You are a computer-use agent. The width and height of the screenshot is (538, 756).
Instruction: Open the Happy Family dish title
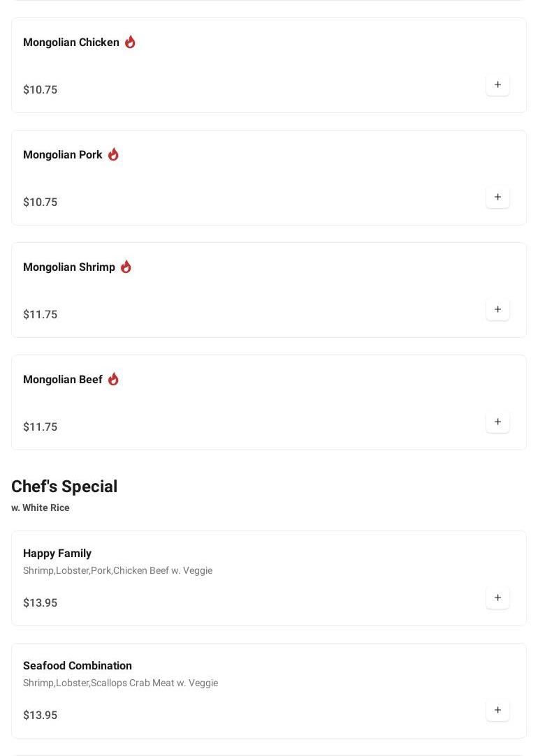pyautogui.click(x=57, y=554)
